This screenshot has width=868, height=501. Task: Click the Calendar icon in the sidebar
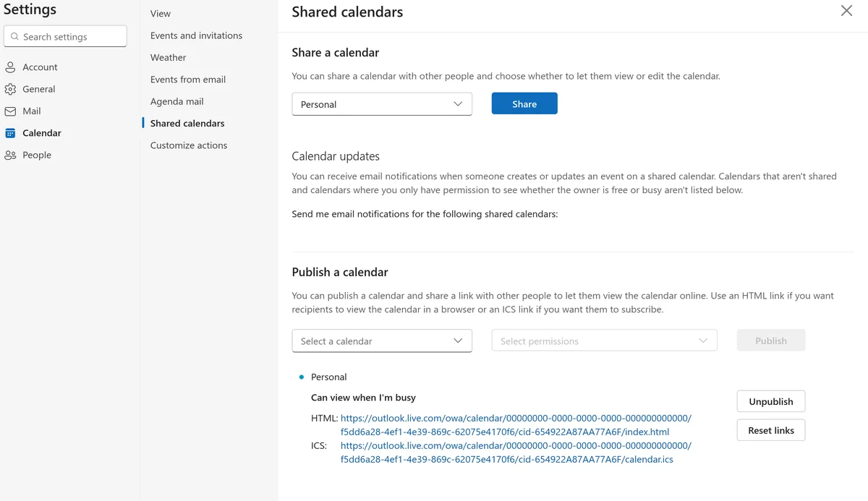(12, 133)
